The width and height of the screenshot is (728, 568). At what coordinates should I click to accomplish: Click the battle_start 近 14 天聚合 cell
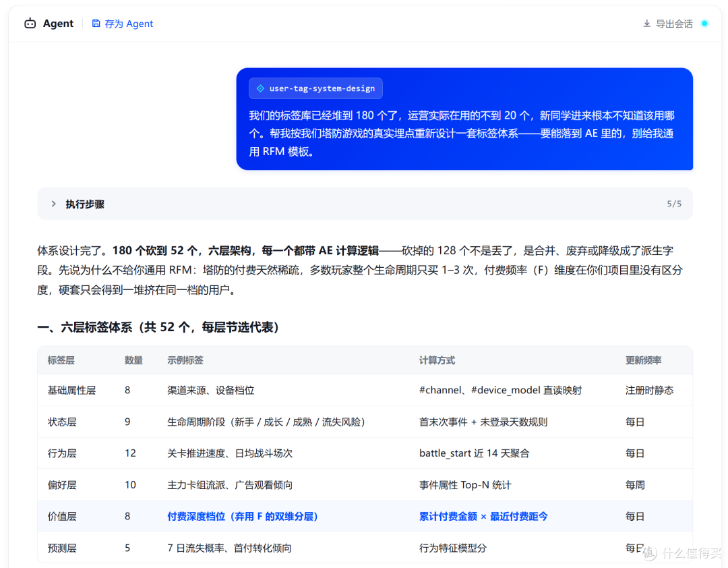[474, 453]
